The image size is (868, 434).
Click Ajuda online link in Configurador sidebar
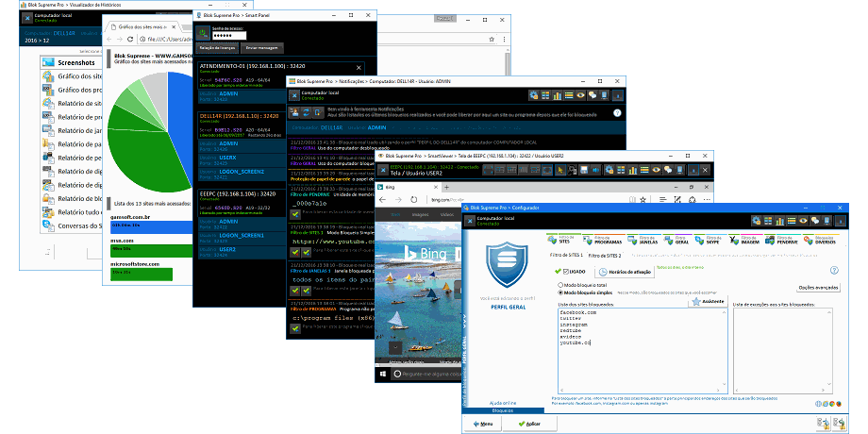pos(503,403)
